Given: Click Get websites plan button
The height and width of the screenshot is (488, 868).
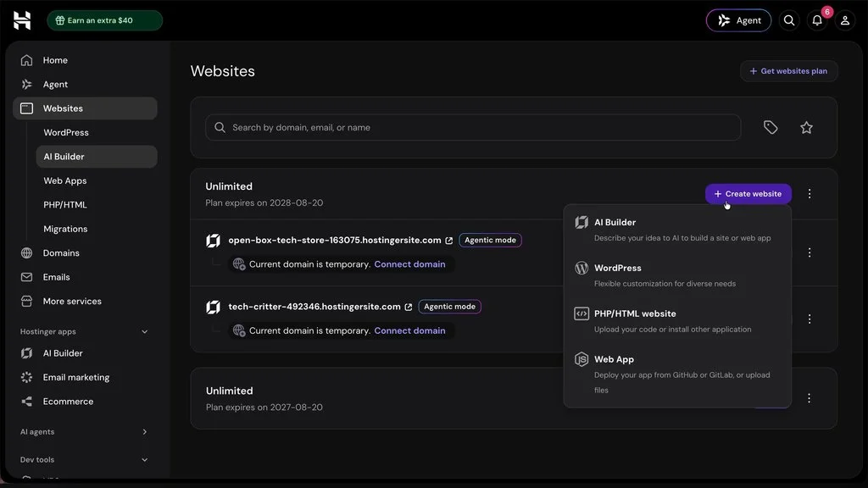Looking at the screenshot, I should (789, 71).
